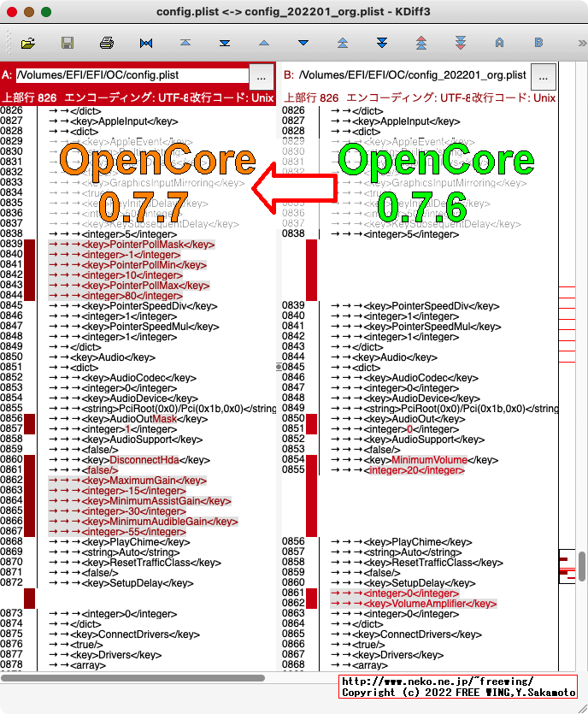Browse for file B with ... button

[544, 76]
